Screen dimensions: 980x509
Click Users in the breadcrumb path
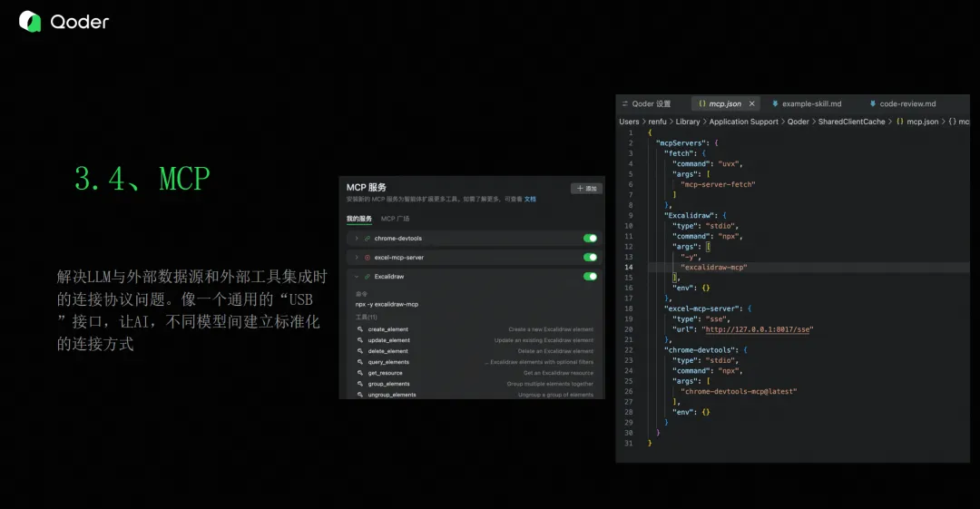(629, 122)
